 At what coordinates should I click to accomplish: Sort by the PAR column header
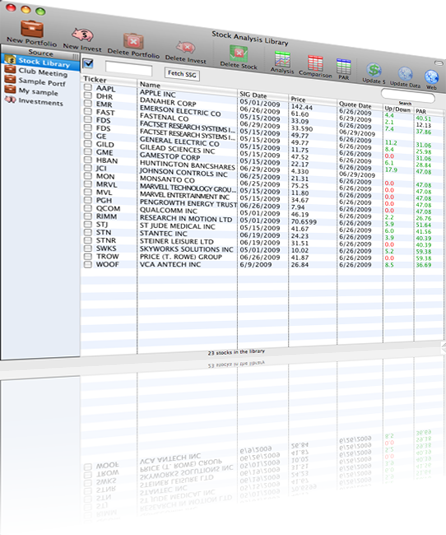point(421,111)
